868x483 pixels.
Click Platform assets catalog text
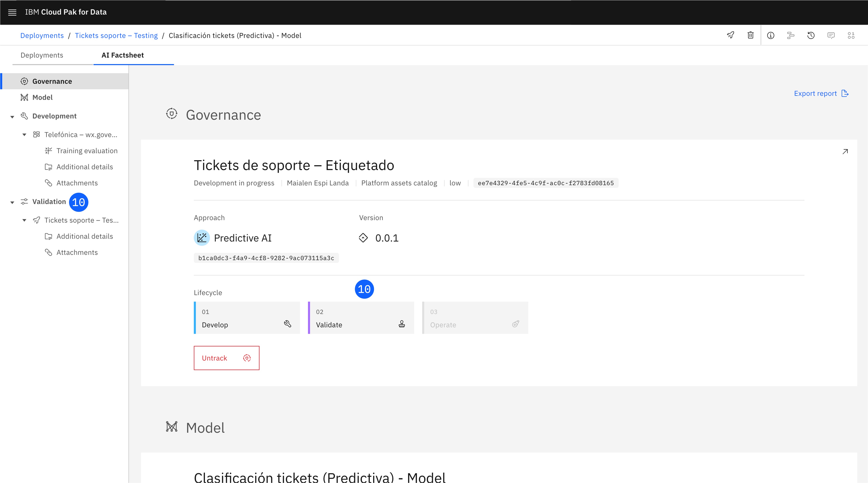pos(399,183)
